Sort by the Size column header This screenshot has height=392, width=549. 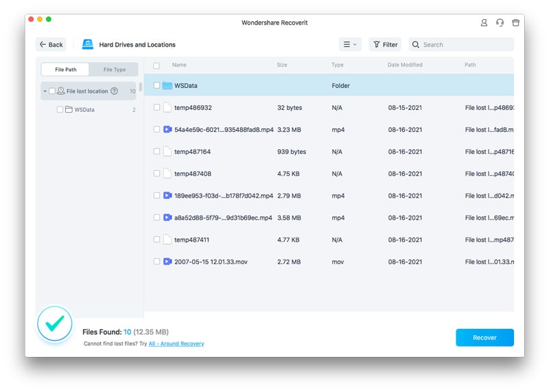point(282,65)
